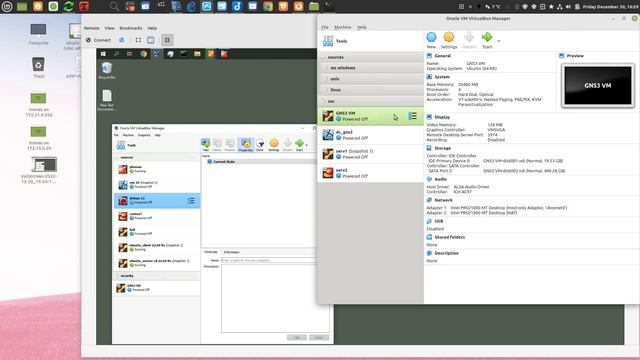Click Clone in inner VirtualBox toolbar
This screenshot has width=640, height=360.
pos(260,145)
